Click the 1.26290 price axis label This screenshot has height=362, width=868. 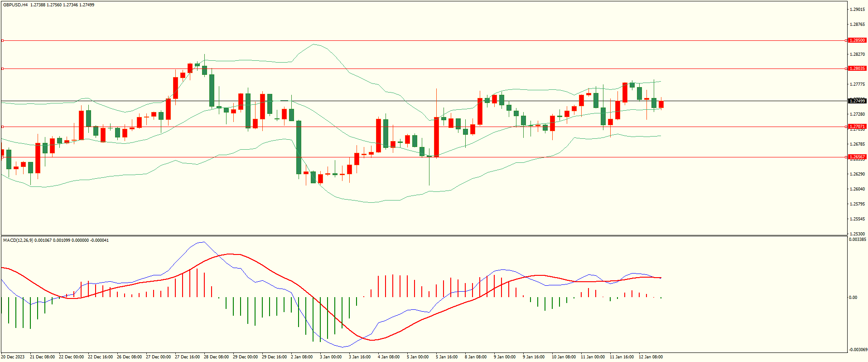coord(858,174)
